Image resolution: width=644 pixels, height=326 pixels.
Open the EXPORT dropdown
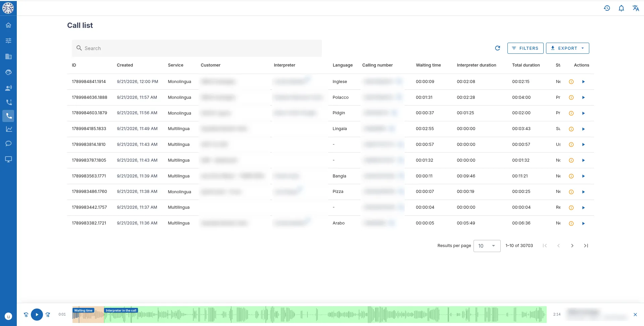(x=567, y=48)
